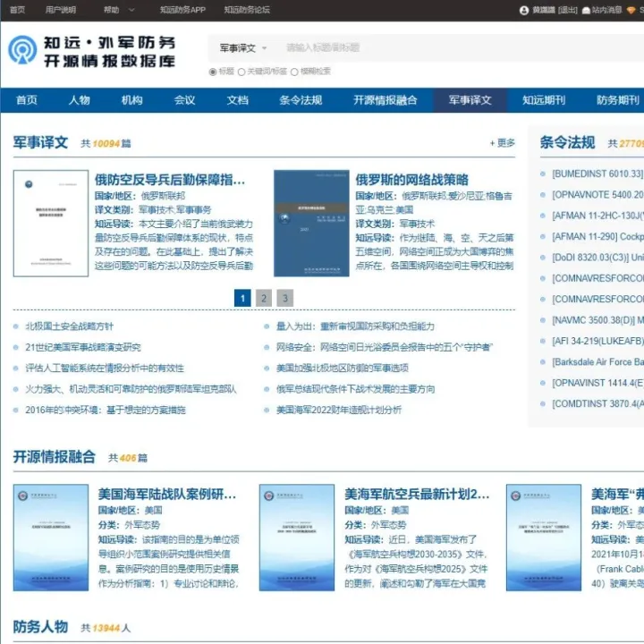The width and height of the screenshot is (644, 644).
Task: Open 用户说明 in the top bar
Action: coord(61,10)
